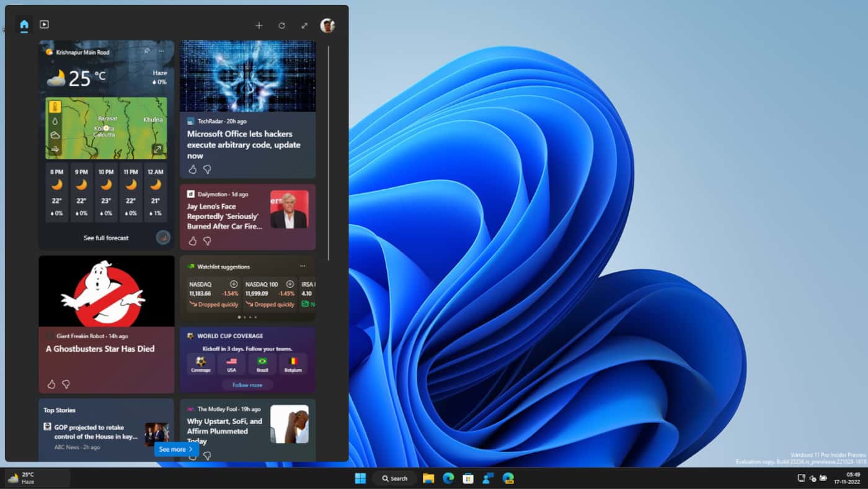Click Krishnapur Main Road location
Image resolution: width=868 pixels, height=489 pixels.
click(x=82, y=52)
